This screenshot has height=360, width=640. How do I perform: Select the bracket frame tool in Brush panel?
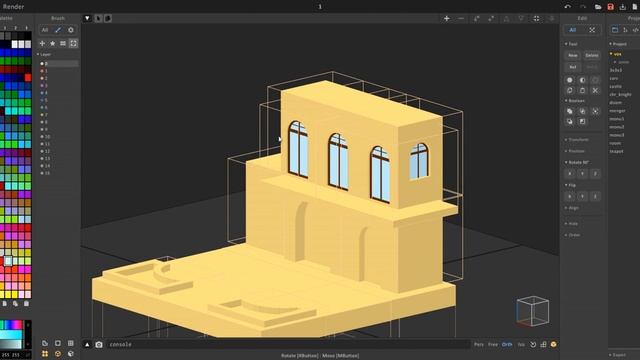click(x=73, y=43)
